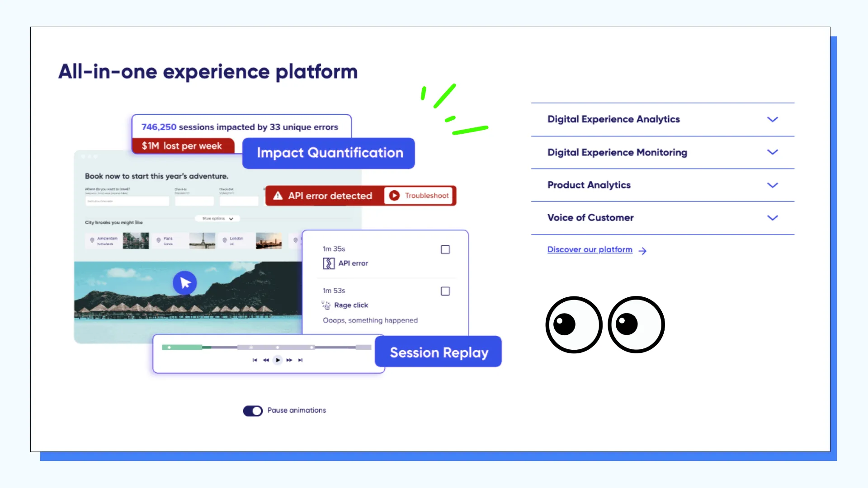Follow the Discover our platform link
The height and width of the screenshot is (488, 868).
(590, 249)
